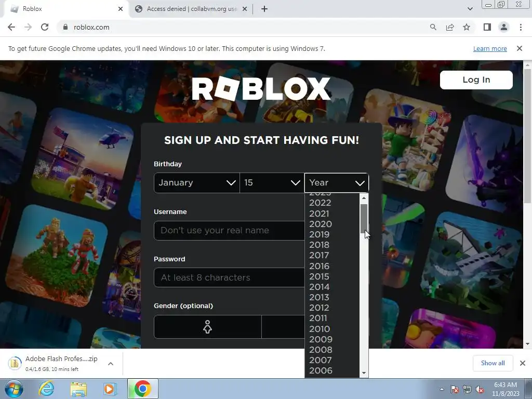Select year 2021

(x=319, y=214)
